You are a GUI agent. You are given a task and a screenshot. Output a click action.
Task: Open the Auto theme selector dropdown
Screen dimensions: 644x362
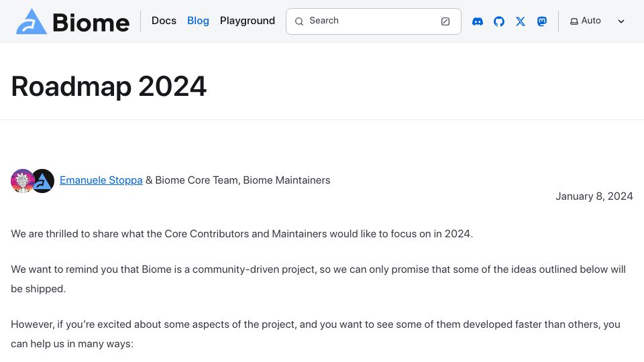(x=598, y=21)
